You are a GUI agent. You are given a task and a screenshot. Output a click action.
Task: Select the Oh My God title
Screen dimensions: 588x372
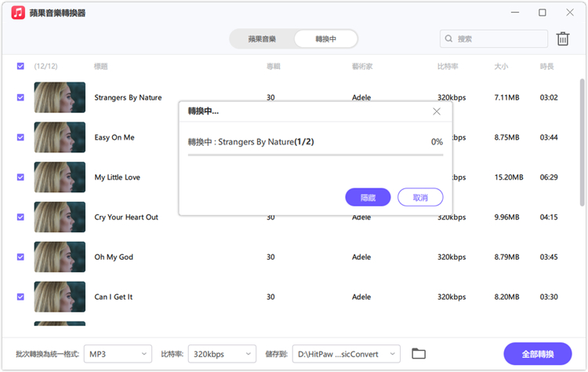(x=114, y=257)
